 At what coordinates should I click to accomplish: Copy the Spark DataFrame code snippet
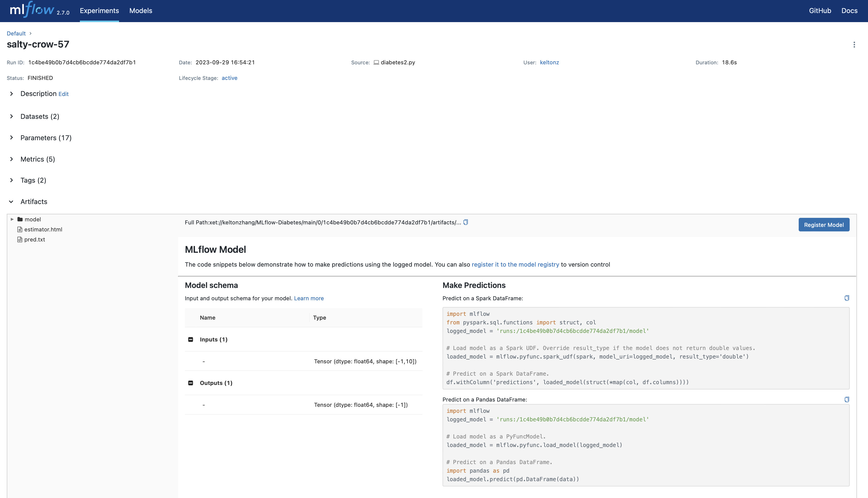[846, 298]
